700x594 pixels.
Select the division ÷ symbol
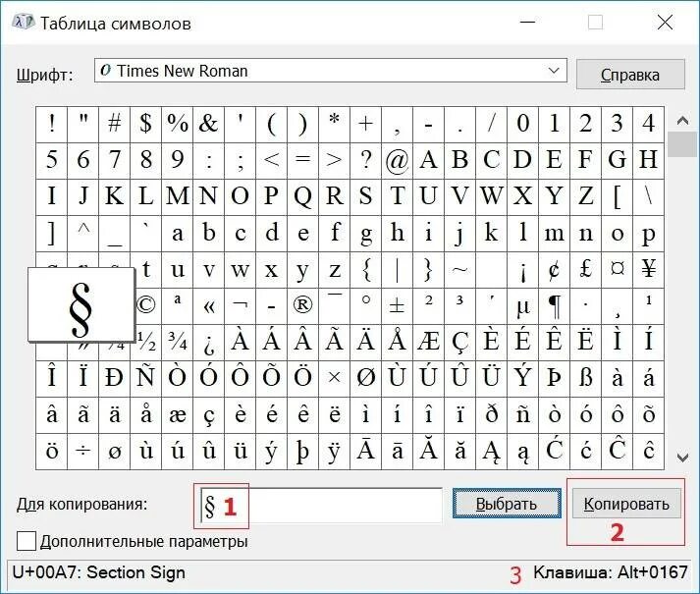[83, 451]
